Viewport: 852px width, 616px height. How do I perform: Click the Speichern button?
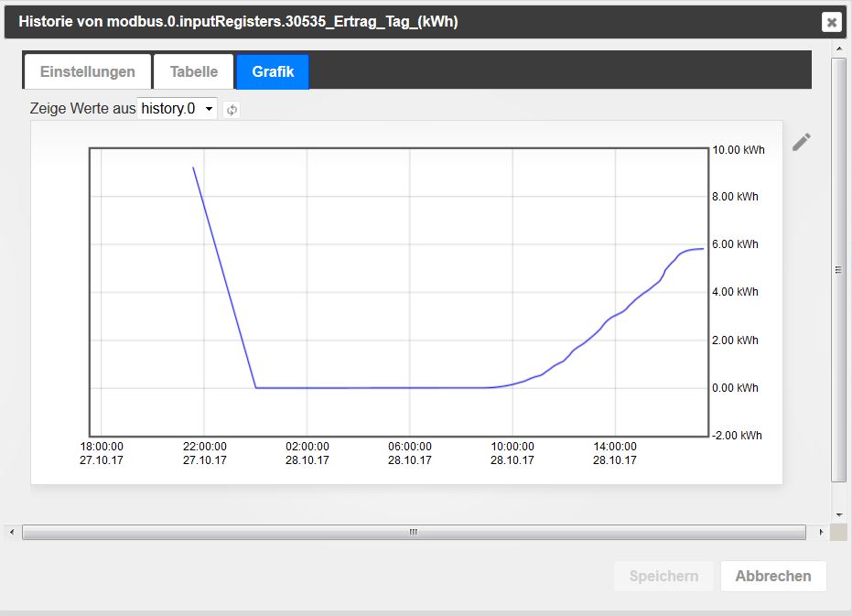click(663, 576)
